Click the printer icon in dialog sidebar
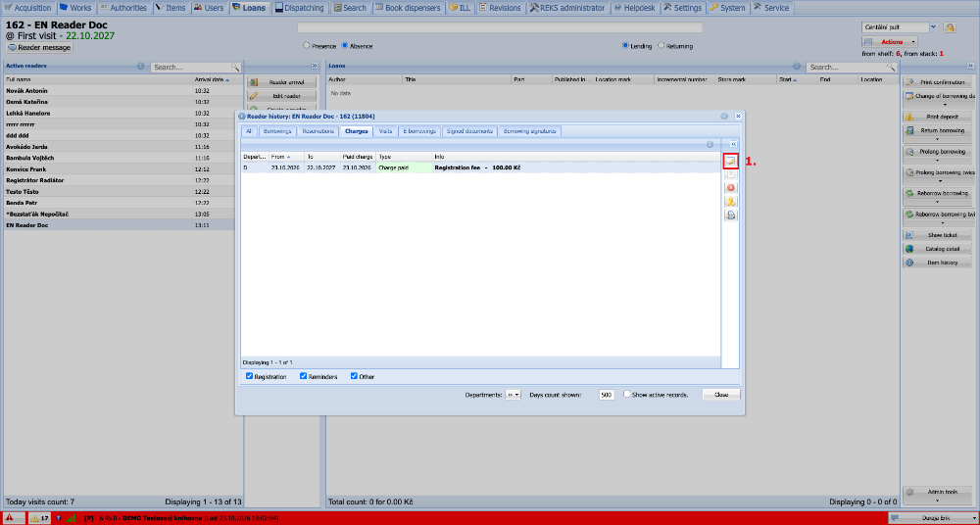 (731, 215)
